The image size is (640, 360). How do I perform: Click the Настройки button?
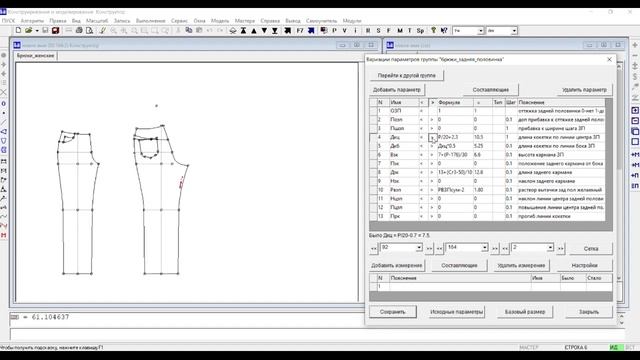point(584,265)
